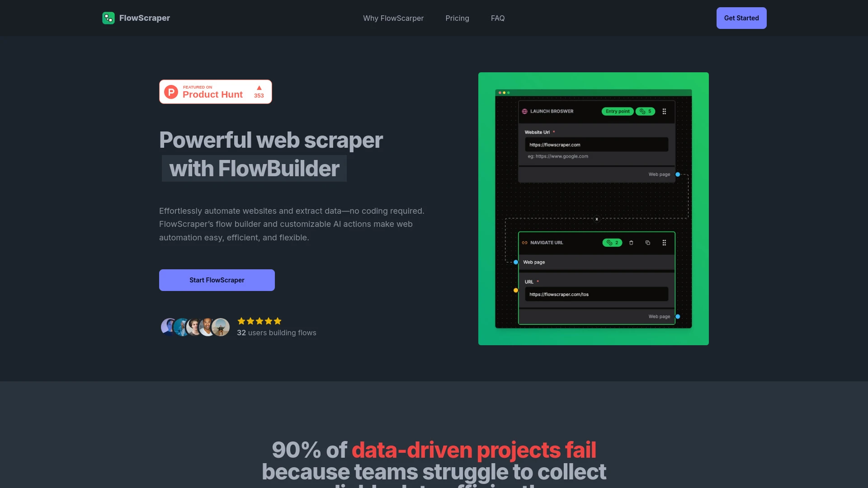
Task: Click the FlowScraper logo icon
Action: [x=108, y=18]
